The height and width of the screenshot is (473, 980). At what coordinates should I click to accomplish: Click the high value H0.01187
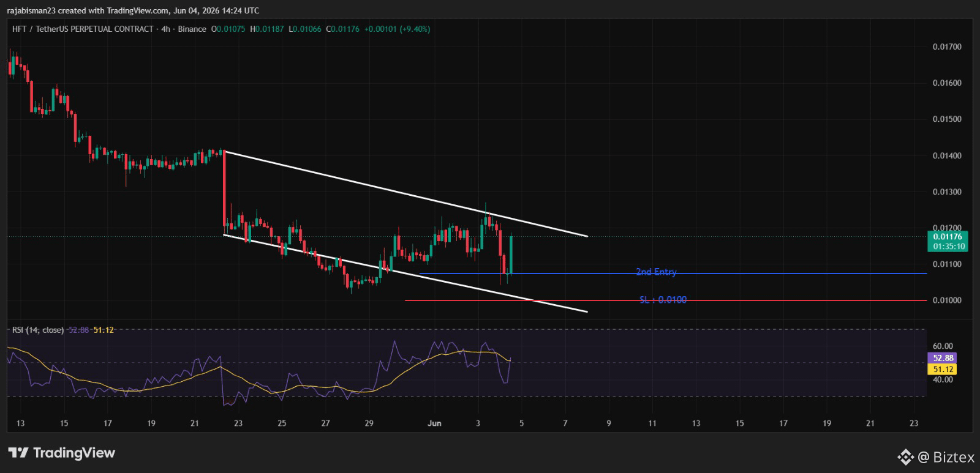coord(267,29)
